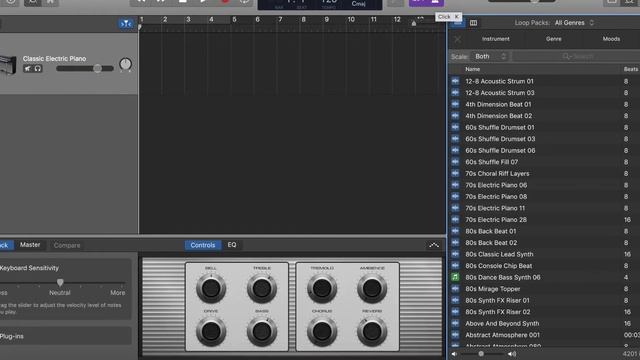
Task: Solo the Classic Electric Piano track with the headphones icon
Action: click(x=38, y=69)
